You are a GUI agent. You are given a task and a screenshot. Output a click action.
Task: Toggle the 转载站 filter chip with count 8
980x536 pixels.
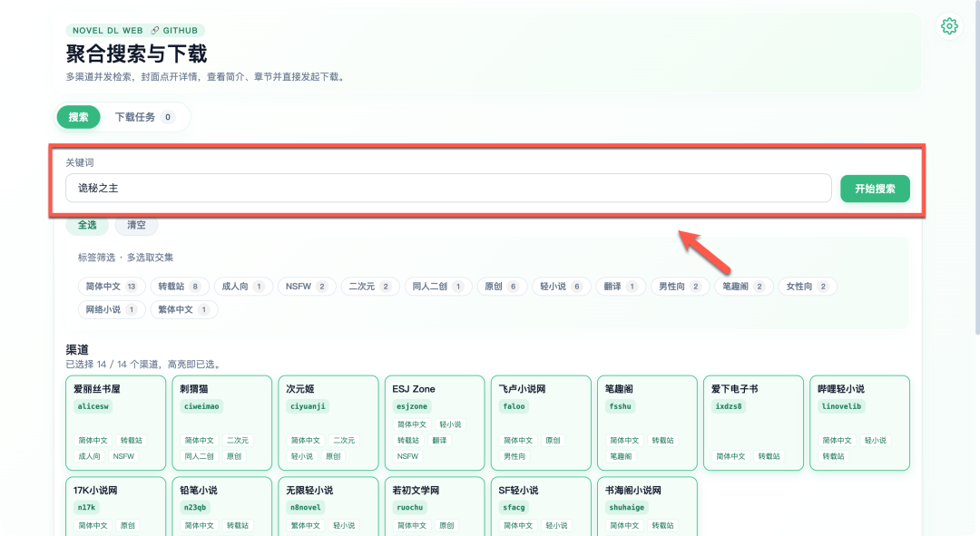(x=179, y=287)
